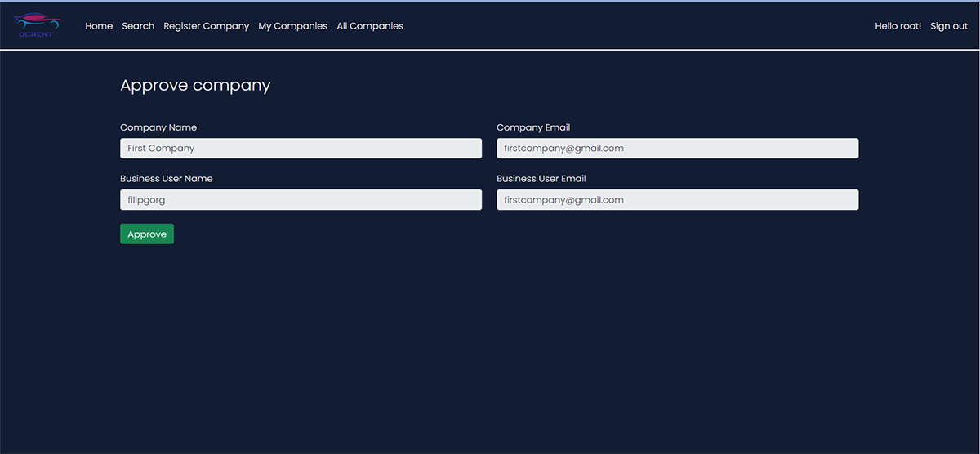Open Register Company page
This screenshot has width=980, height=454.
coord(206,26)
